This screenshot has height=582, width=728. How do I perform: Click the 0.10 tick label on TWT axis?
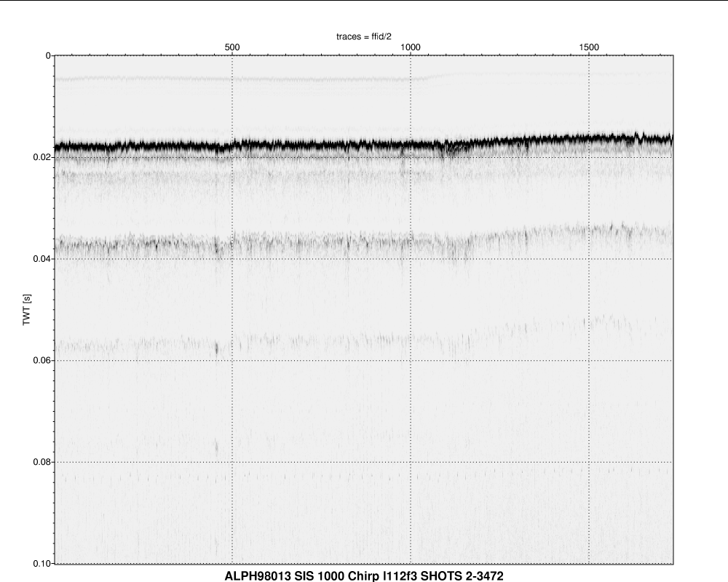coord(41,564)
